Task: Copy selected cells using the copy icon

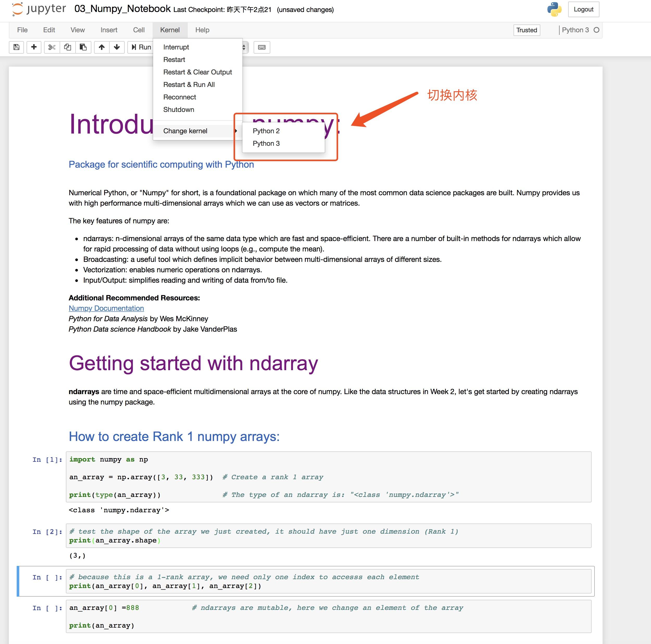Action: 67,47
